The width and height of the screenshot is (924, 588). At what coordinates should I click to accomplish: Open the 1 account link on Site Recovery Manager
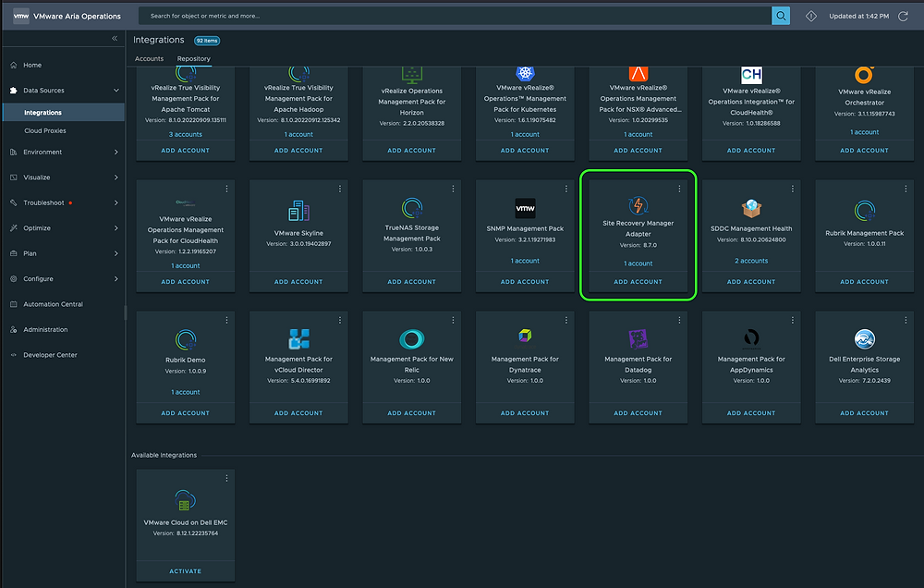638,263
